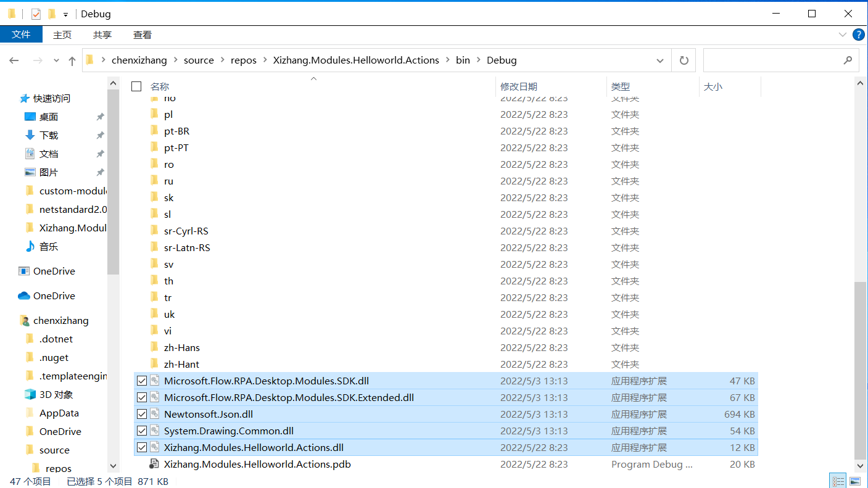Go up one folder level
Screen dimensions: 868x488
(x=72, y=60)
